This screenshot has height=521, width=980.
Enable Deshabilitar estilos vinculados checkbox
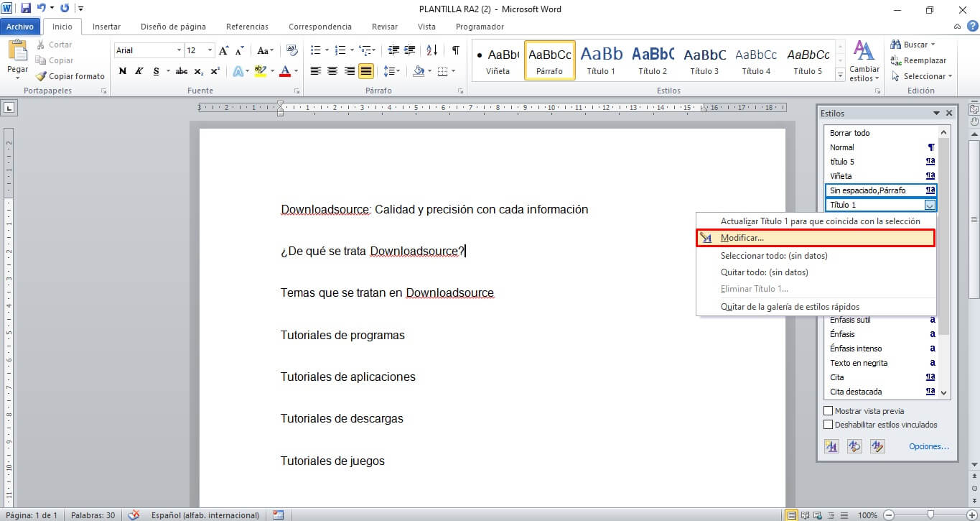(x=829, y=425)
